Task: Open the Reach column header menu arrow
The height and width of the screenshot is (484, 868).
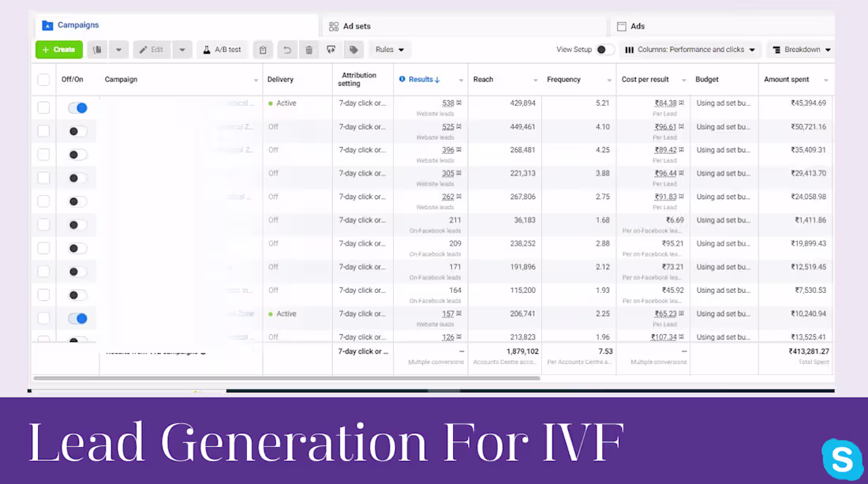Action: [535, 81]
